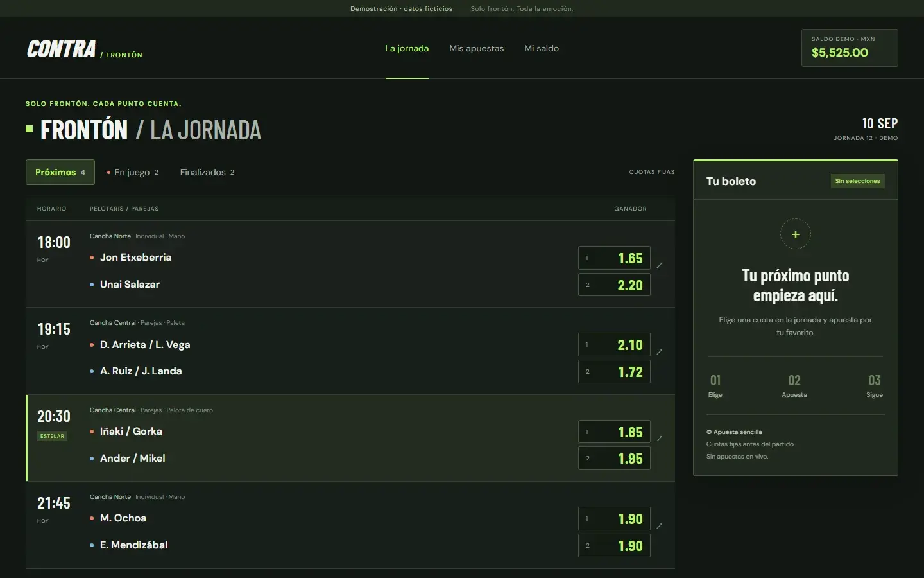Image resolution: width=924 pixels, height=578 pixels.
Task: Click the player name E. Mendizábal
Action: point(133,545)
